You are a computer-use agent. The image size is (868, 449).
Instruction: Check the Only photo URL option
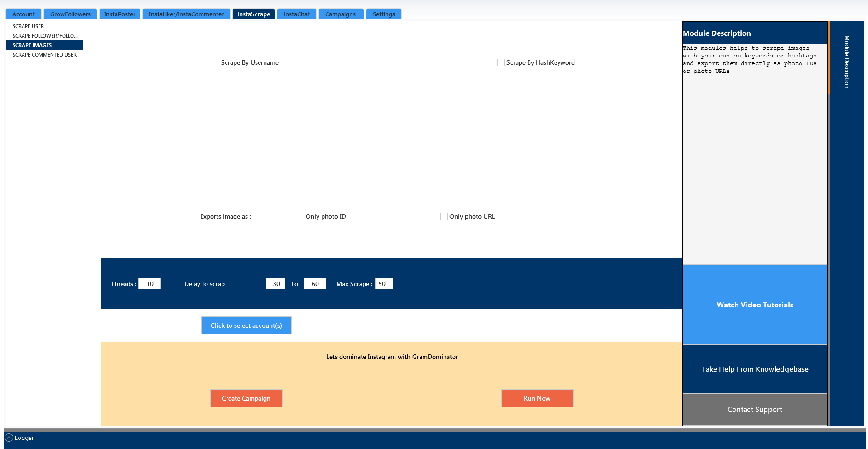point(444,216)
